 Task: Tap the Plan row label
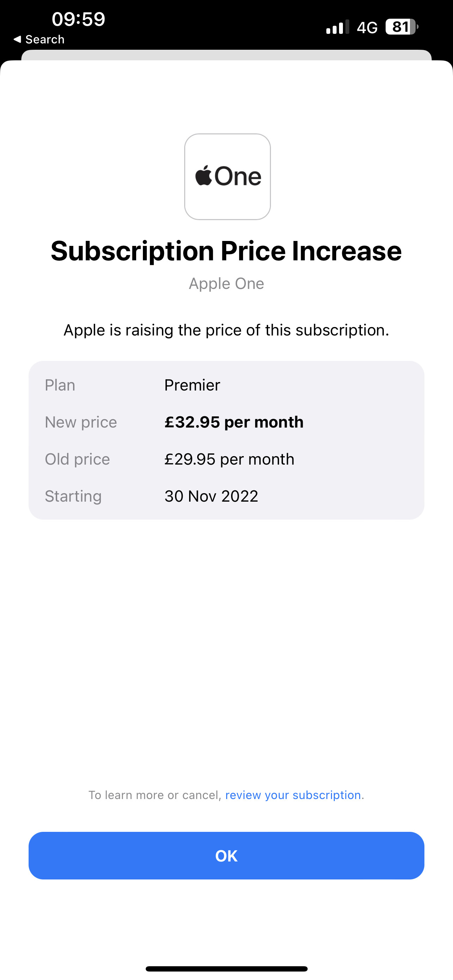(60, 385)
